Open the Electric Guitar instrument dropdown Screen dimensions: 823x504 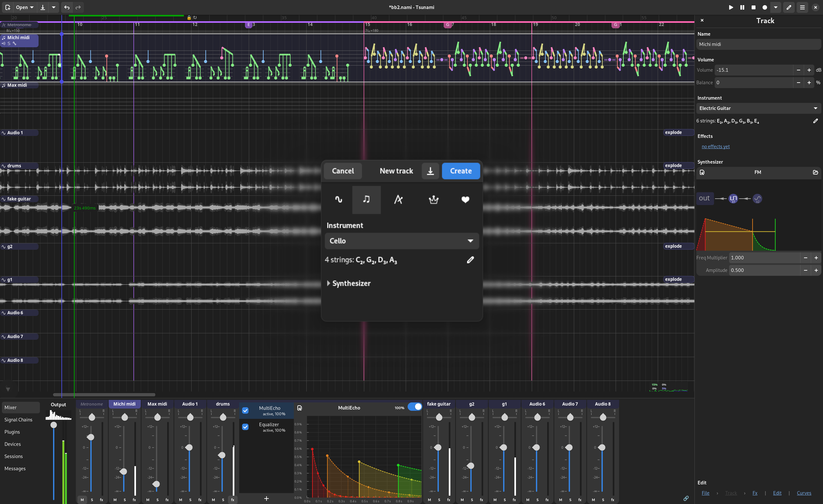[x=758, y=108]
